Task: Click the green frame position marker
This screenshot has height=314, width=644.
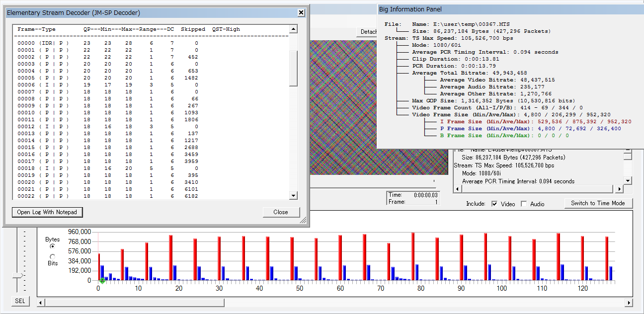Action: point(102,281)
